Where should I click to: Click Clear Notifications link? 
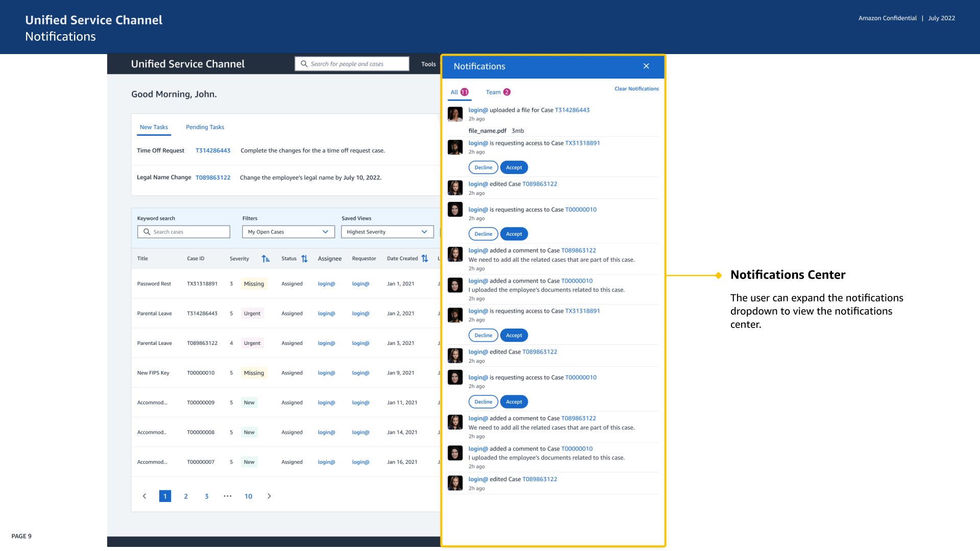point(636,89)
